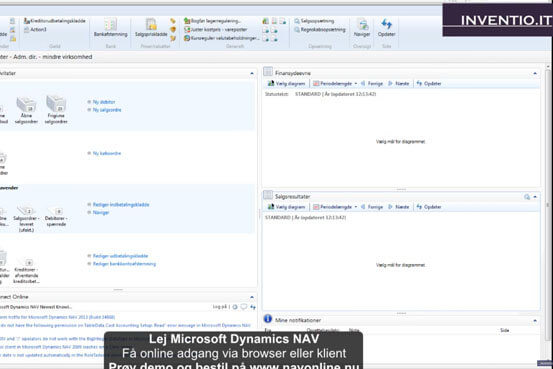Viewport: 553px width, 369px height.
Task: Open Bankafstemning from the ribbon
Action: coord(110,28)
